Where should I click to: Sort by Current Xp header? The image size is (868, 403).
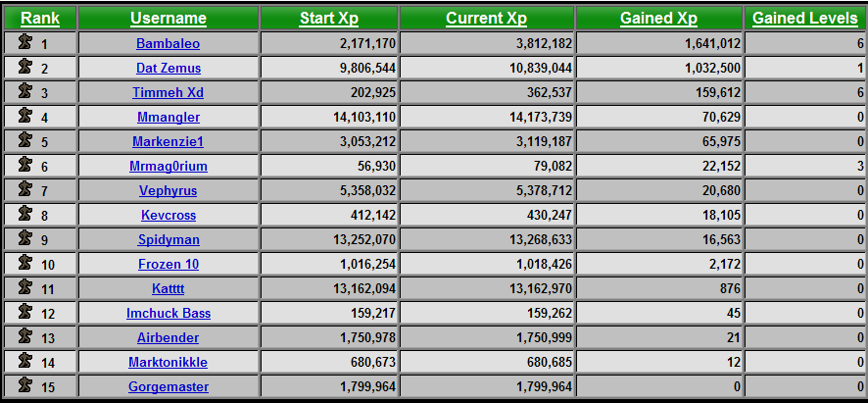coord(487,19)
